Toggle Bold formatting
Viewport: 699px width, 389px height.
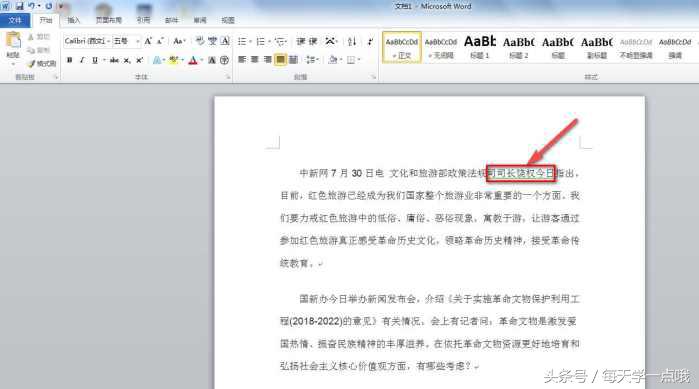click(70, 60)
